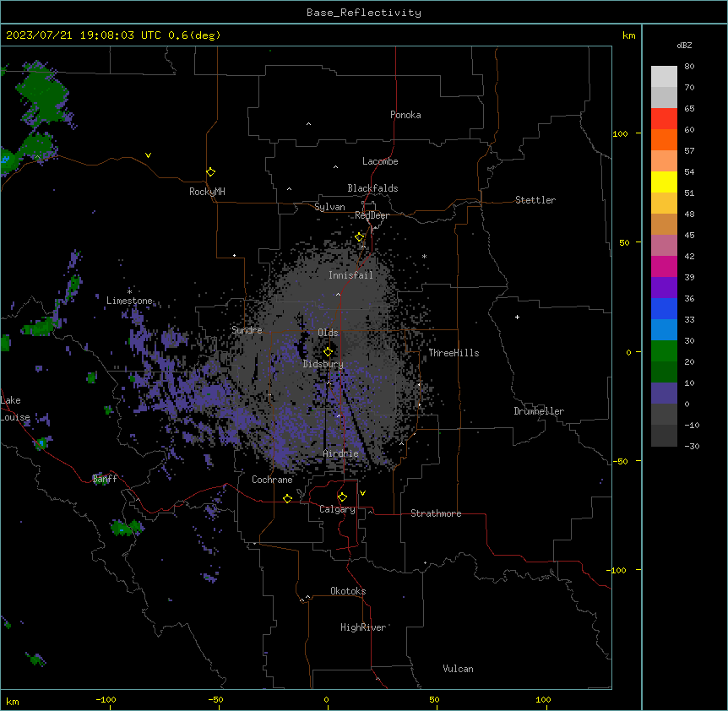The width and height of the screenshot is (728, 711).
Task: Click the HighRiver label
Action: tap(362, 627)
